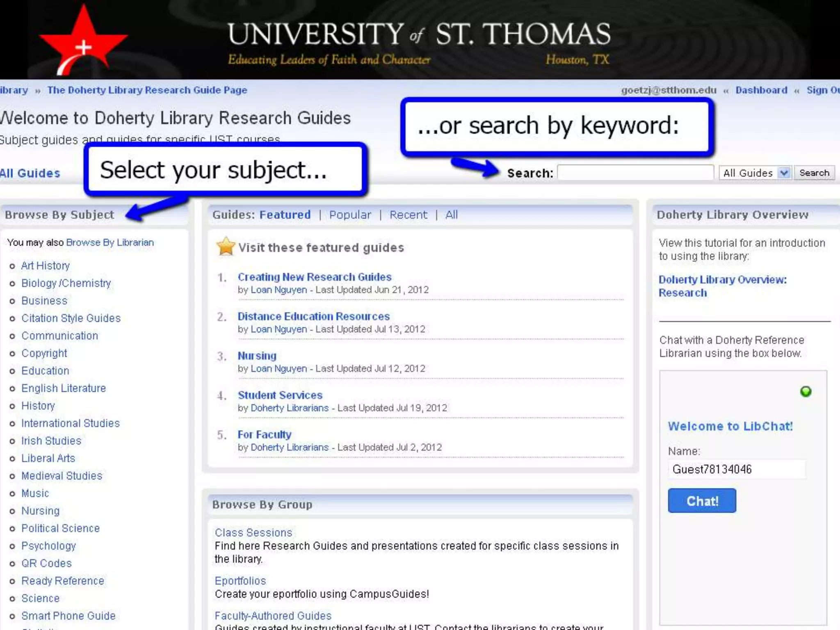
Task: Open the Medieval Studies subject
Action: (62, 476)
